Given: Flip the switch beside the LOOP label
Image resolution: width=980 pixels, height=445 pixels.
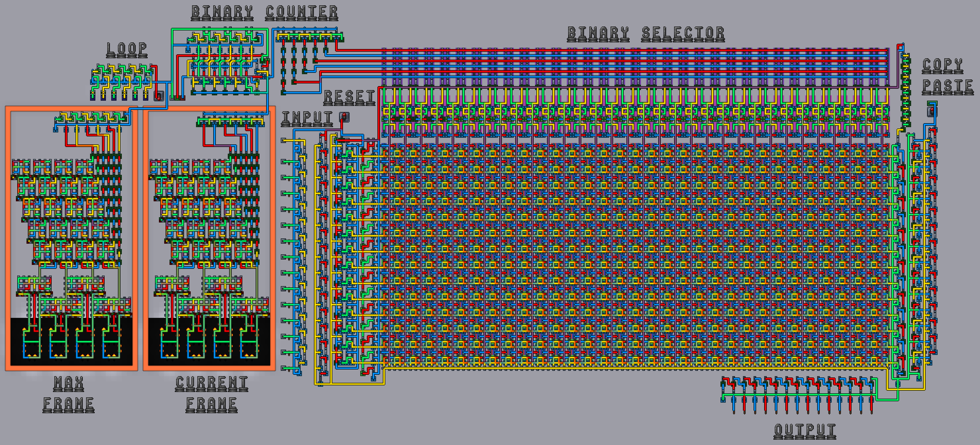Looking at the screenshot, I should (159, 95).
